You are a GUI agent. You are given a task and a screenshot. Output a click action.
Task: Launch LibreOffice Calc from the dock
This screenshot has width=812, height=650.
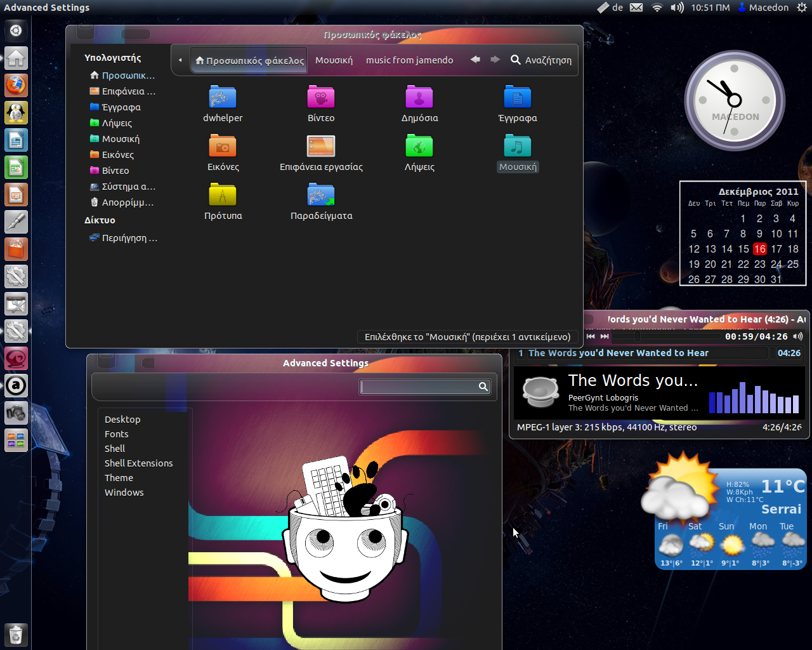[x=16, y=168]
